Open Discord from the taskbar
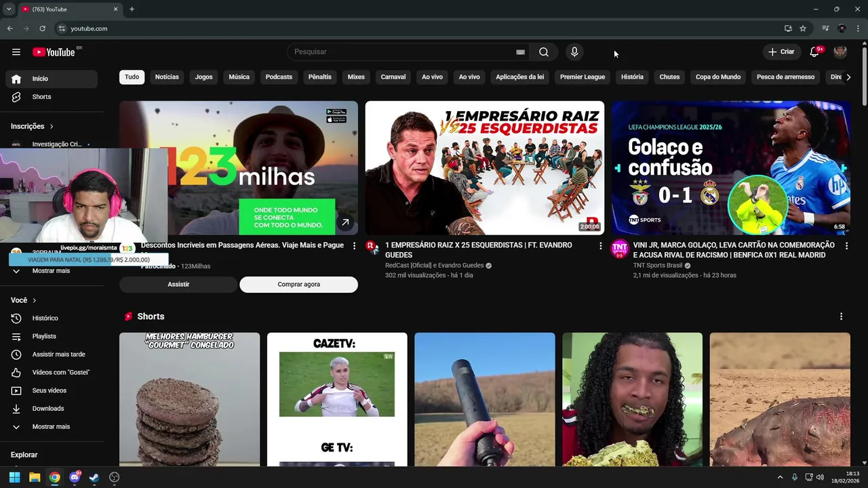This screenshot has height=488, width=868. 75,477
